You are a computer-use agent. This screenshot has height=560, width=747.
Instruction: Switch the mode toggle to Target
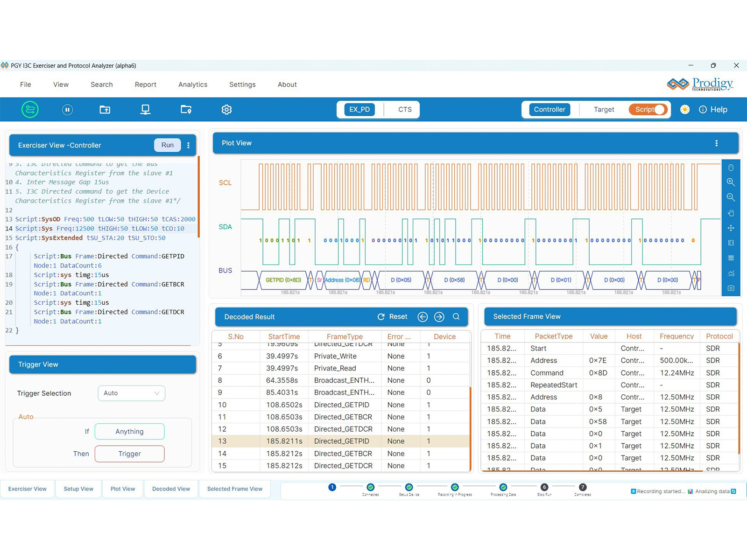click(x=604, y=109)
